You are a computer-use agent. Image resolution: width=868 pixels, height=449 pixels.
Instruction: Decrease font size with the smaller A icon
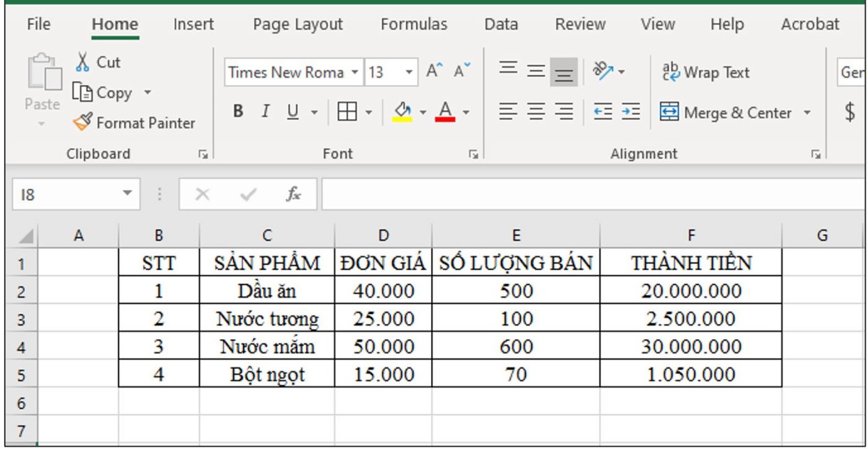[x=462, y=72]
